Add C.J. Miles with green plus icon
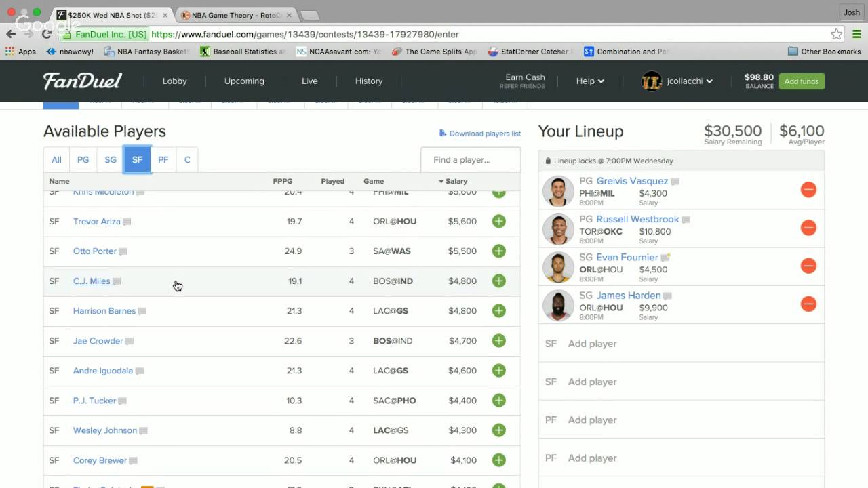 [x=499, y=281]
